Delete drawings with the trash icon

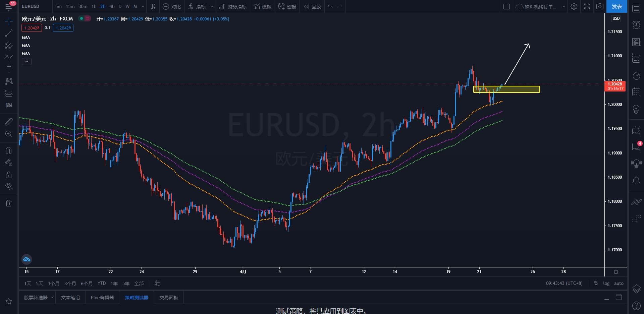pyautogui.click(x=9, y=203)
